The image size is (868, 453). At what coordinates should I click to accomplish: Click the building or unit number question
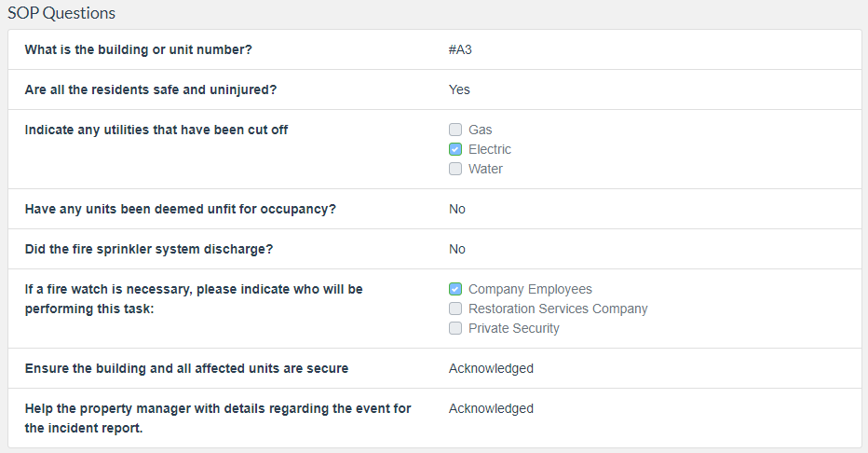tap(138, 49)
